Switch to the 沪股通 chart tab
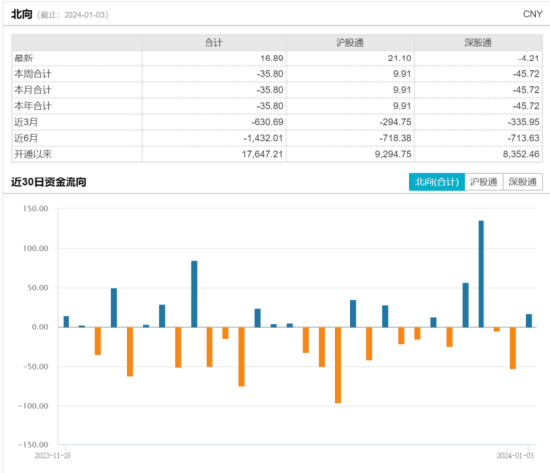Screen dimensions: 550x473 pyautogui.click(x=484, y=182)
